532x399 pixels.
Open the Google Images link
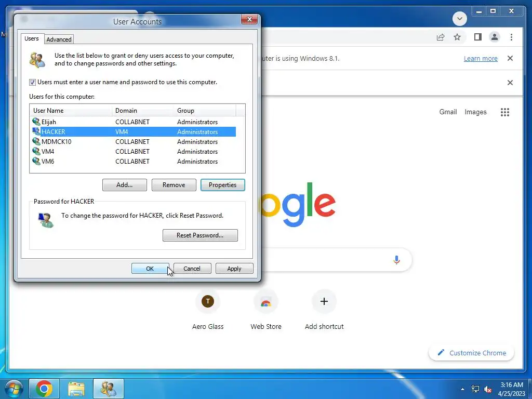[475, 112]
